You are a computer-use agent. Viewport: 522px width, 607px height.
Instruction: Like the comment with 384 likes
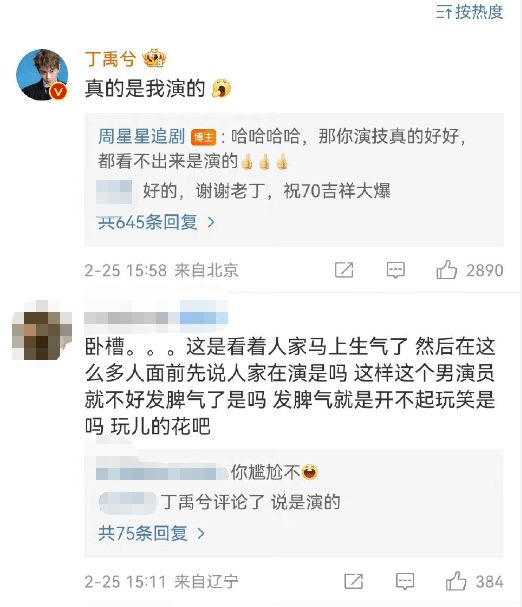coord(474,581)
